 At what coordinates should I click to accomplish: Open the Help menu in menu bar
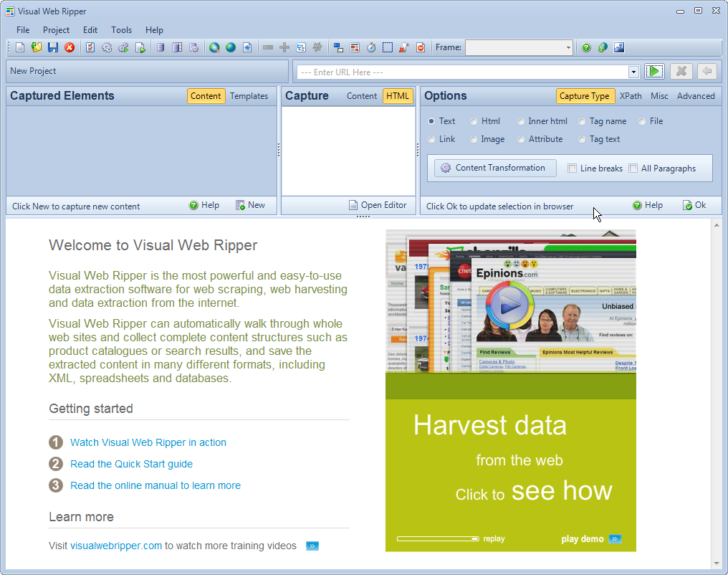click(154, 29)
